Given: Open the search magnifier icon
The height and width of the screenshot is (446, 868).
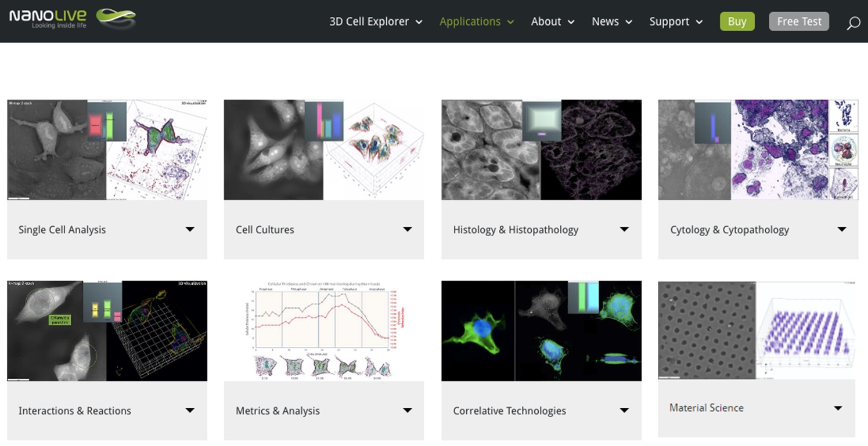Looking at the screenshot, I should click(853, 23).
